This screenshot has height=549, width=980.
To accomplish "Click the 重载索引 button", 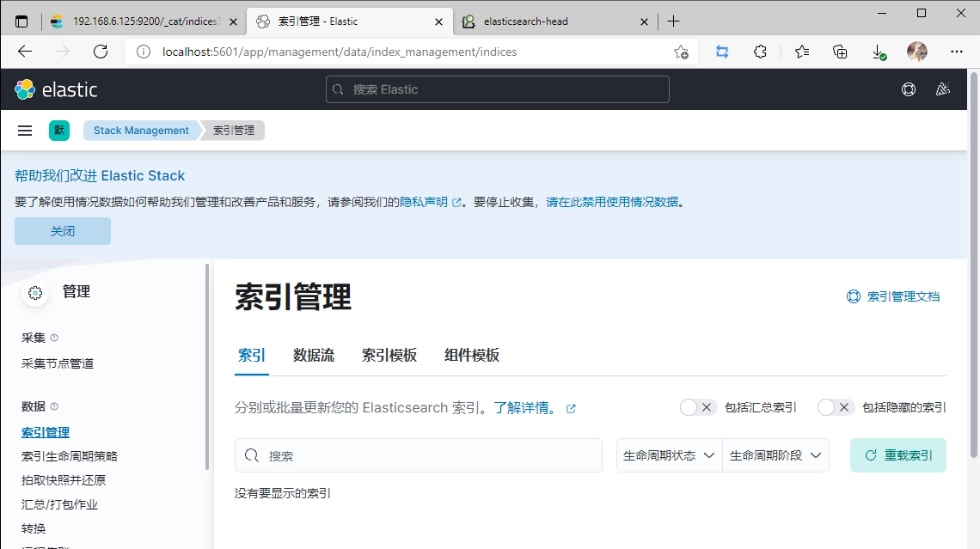I will (x=898, y=455).
